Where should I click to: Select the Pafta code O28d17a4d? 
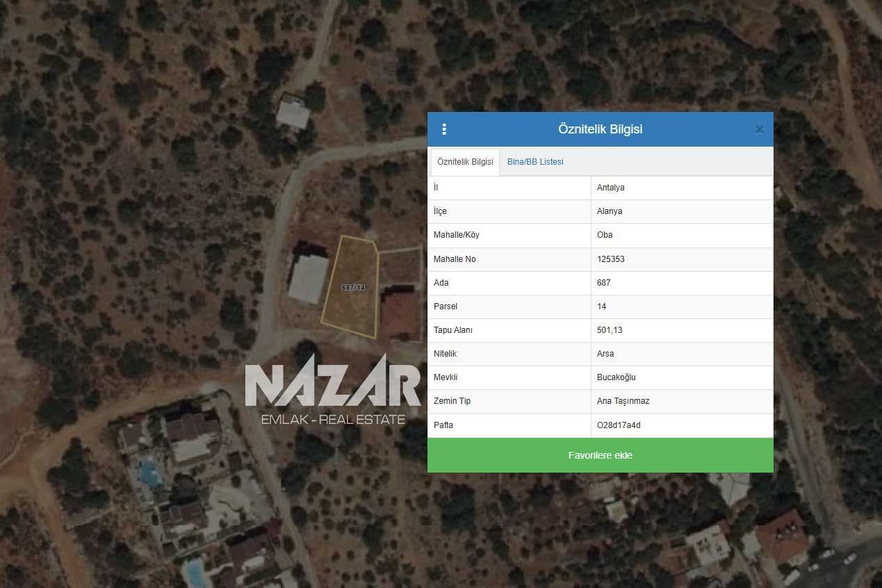619,425
